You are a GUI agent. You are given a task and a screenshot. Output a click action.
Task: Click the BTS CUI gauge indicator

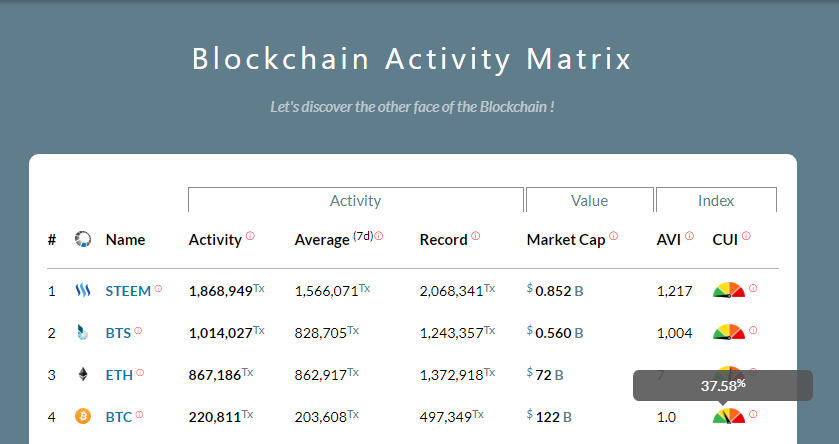[728, 332]
